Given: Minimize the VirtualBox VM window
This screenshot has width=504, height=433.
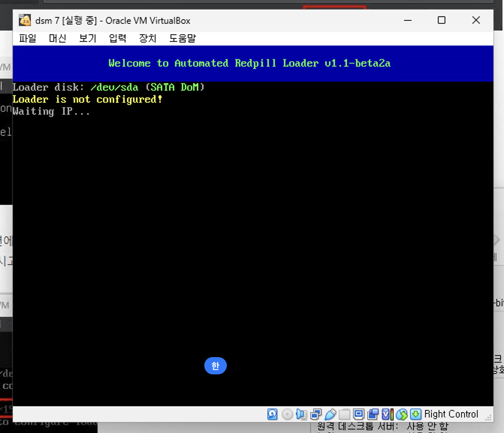Looking at the screenshot, I should tap(408, 20).
